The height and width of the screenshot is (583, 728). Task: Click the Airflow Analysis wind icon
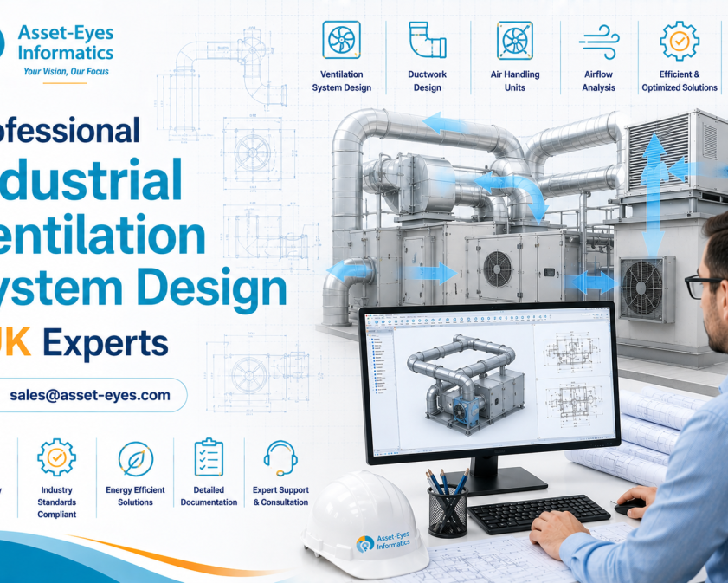pos(599,42)
